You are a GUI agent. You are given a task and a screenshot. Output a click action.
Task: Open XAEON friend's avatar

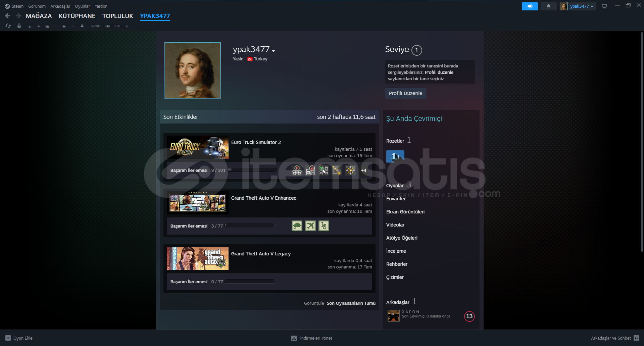point(394,316)
